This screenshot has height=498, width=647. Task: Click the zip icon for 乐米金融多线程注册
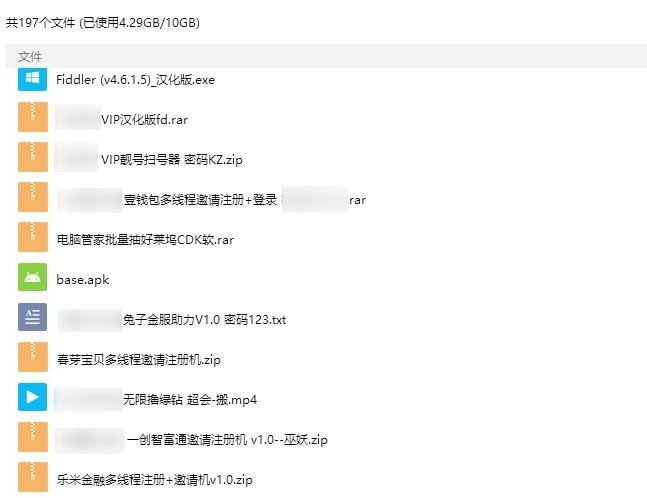(33, 477)
